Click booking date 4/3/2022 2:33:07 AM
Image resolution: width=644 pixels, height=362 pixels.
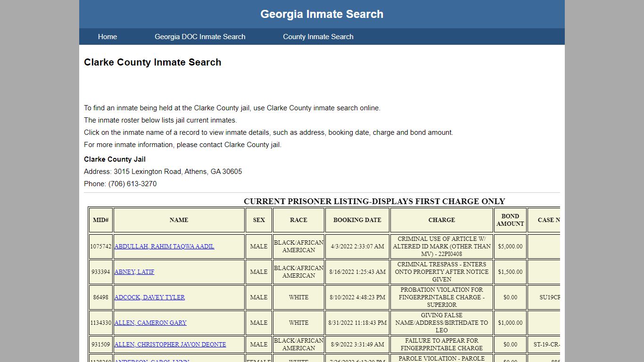[357, 247]
